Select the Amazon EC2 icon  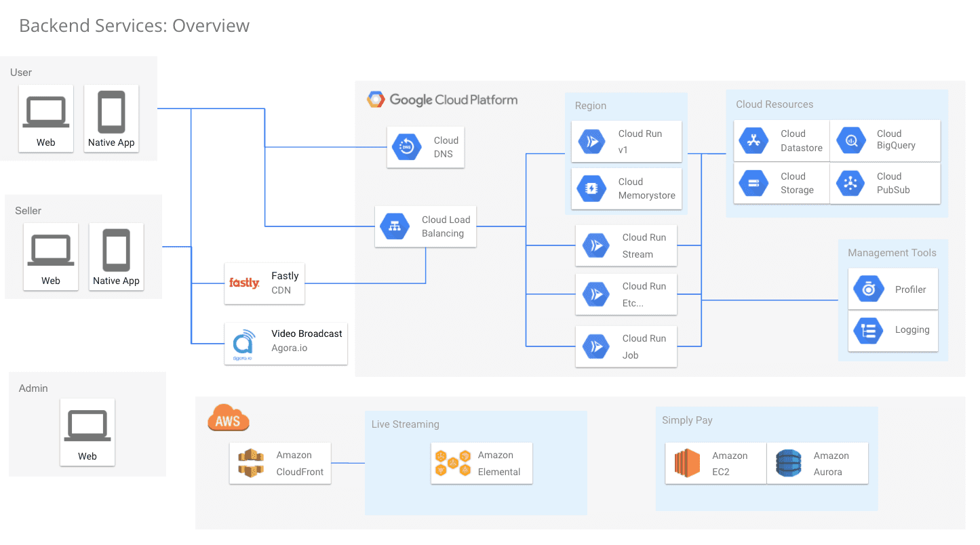[x=686, y=464]
